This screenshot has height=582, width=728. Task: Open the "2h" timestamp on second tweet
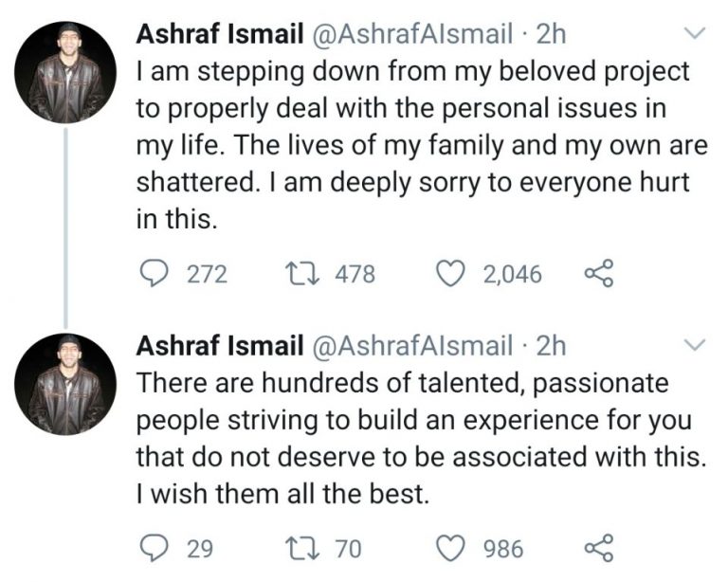(551, 346)
